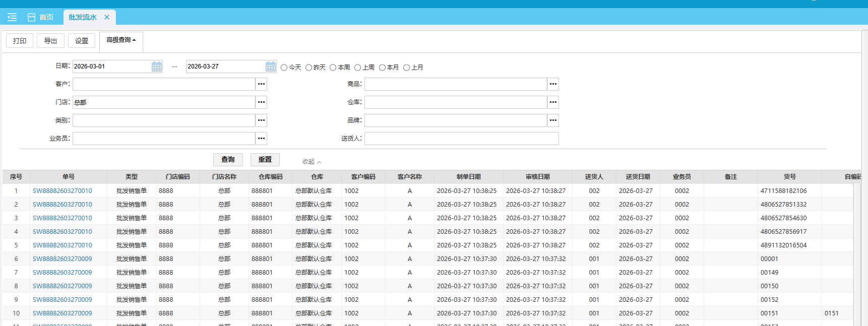Screen dimensions: 868x326
Task: Click the 导出 button
Action: pos(50,41)
